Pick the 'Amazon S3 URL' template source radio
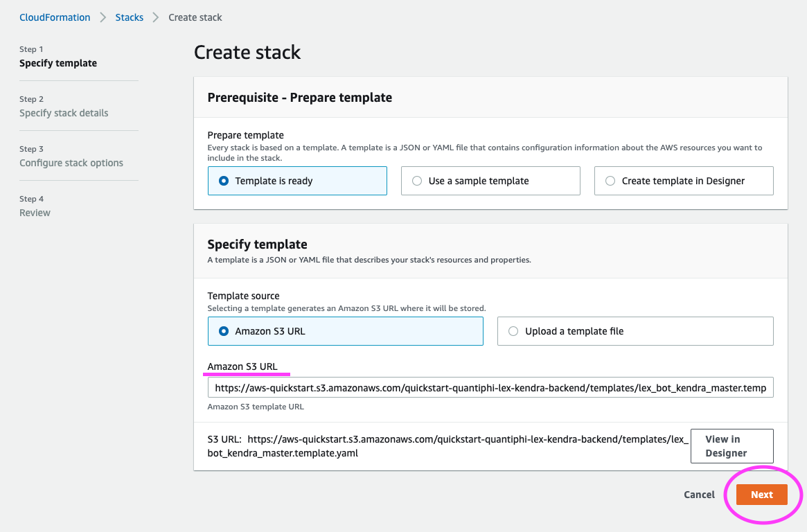Image resolution: width=807 pixels, height=532 pixels. click(x=224, y=331)
